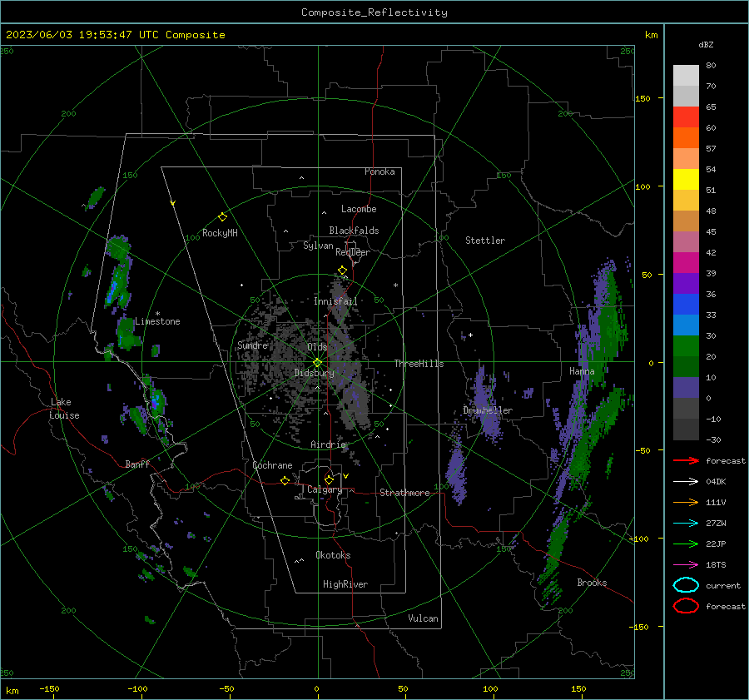Click the purple 10 dBZ color swatch

(686, 387)
